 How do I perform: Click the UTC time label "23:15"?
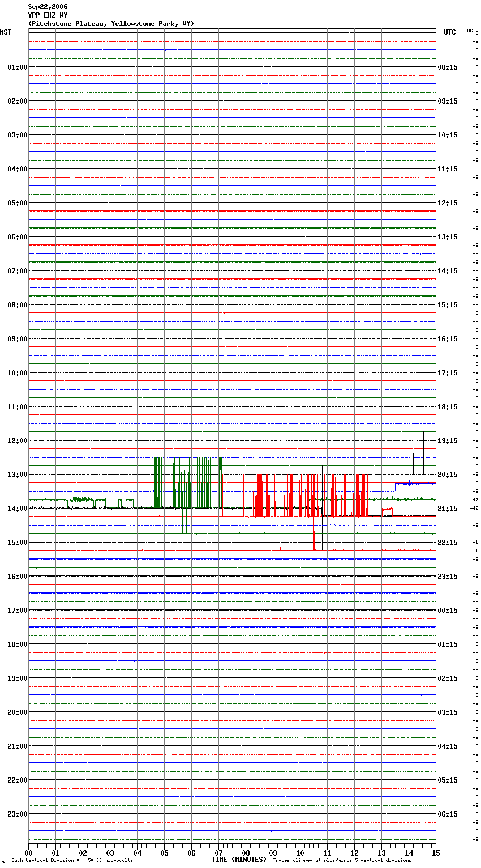point(448,577)
